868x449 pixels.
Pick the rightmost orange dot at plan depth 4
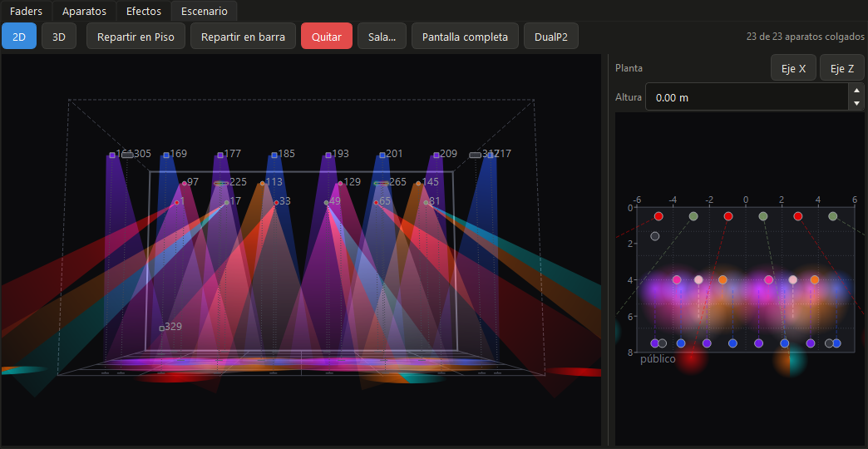pyautogui.click(x=814, y=280)
